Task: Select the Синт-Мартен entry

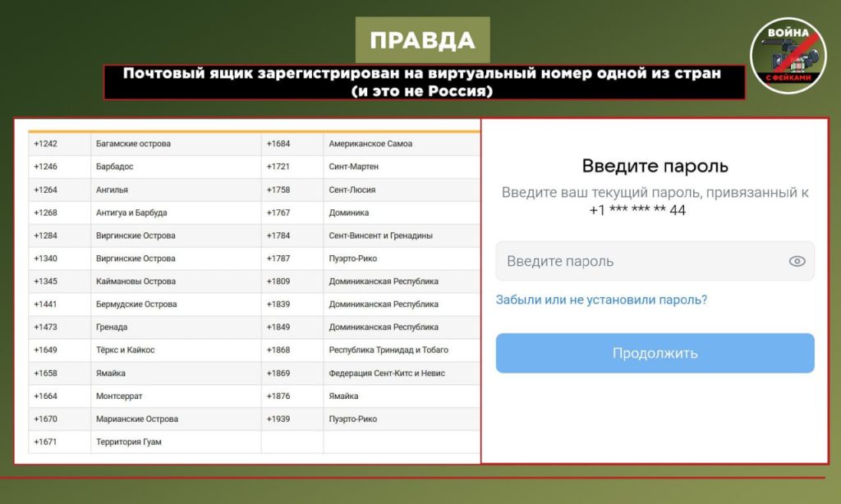Action: 354,167
